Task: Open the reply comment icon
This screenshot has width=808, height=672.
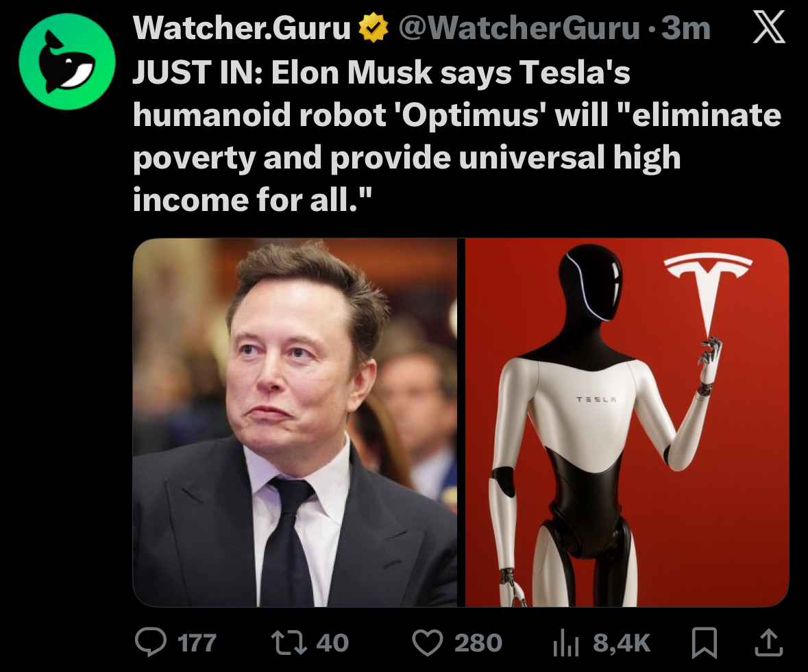Action: click(151, 643)
